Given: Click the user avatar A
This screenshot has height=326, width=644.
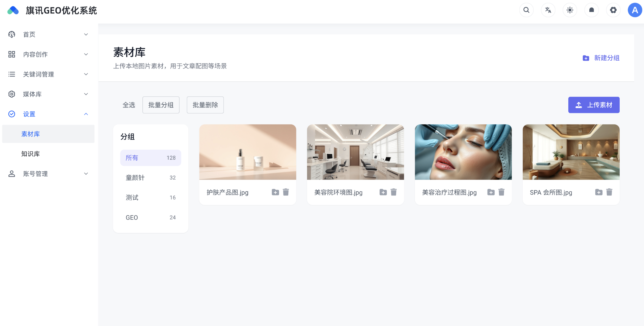Looking at the screenshot, I should pos(635,10).
